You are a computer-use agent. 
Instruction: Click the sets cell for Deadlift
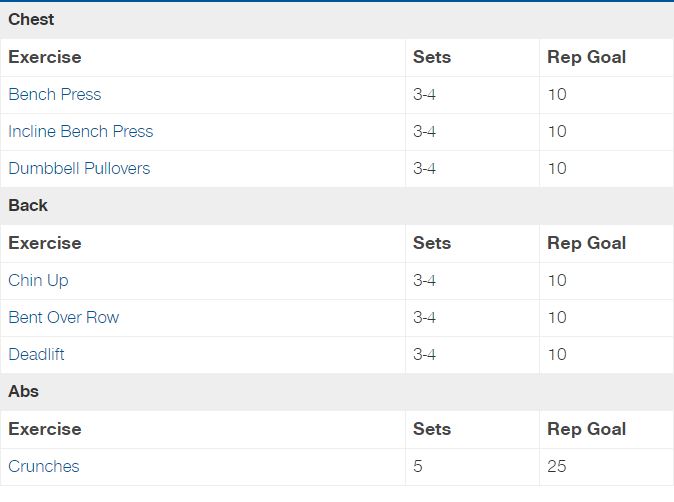pos(425,354)
